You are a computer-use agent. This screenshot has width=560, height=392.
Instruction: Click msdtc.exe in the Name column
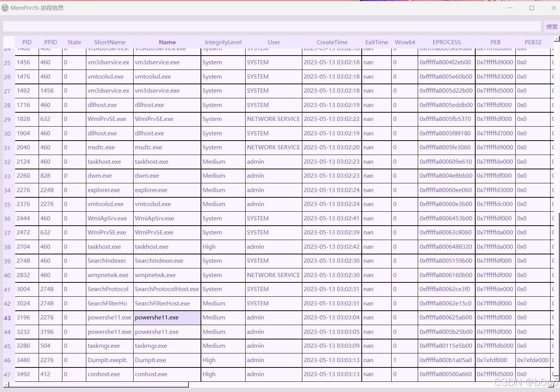[x=167, y=147]
